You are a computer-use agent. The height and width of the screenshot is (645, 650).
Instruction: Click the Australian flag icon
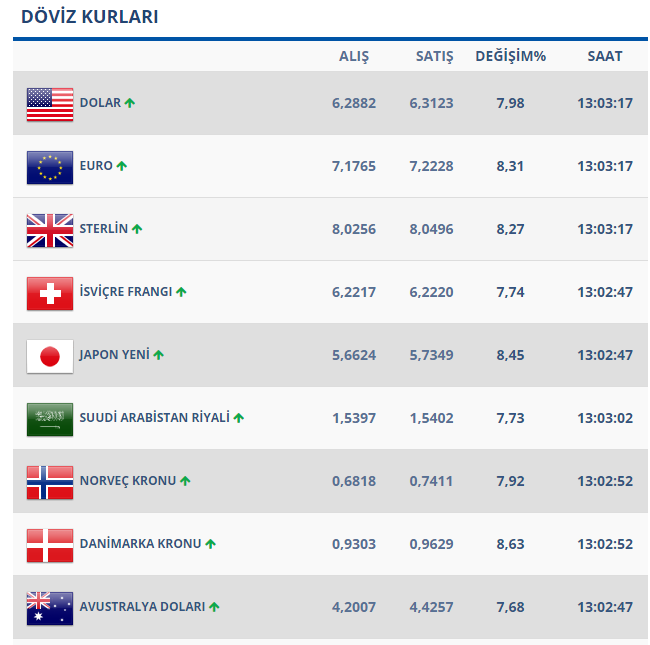[x=50, y=608]
